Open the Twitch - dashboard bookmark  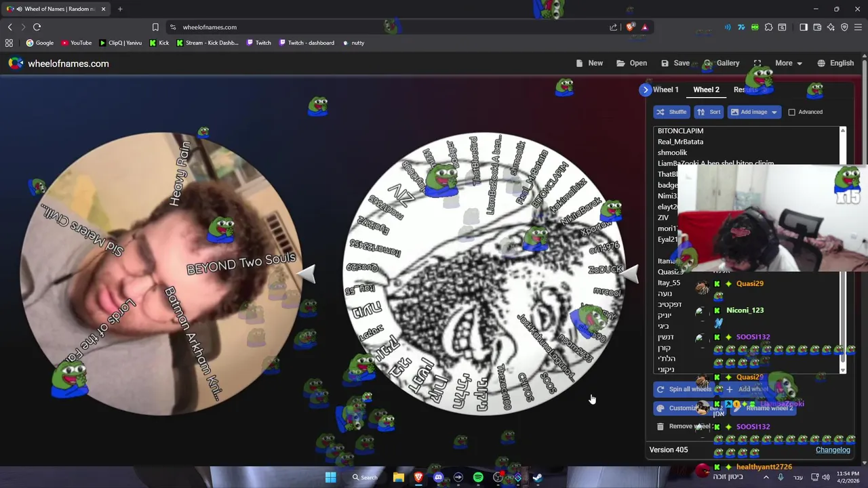click(306, 43)
